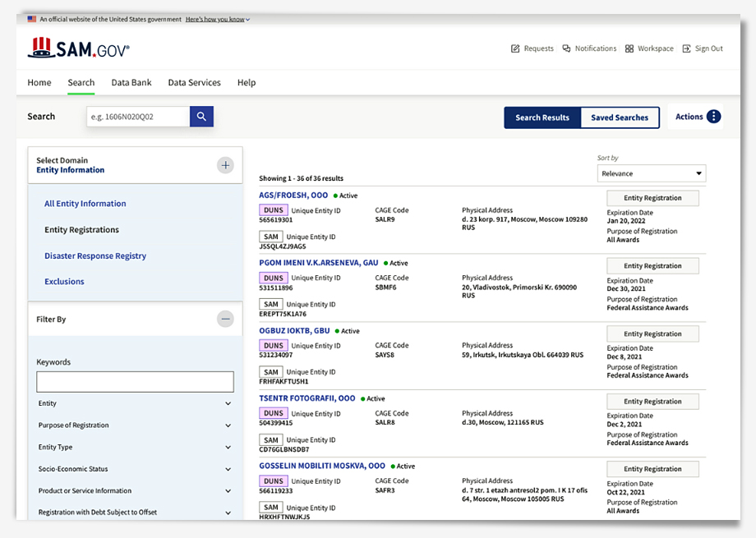Image resolution: width=756 pixels, height=538 pixels.
Task: Click Entity Registration button for TSENTR FOTOGRAFII
Action: tap(652, 402)
